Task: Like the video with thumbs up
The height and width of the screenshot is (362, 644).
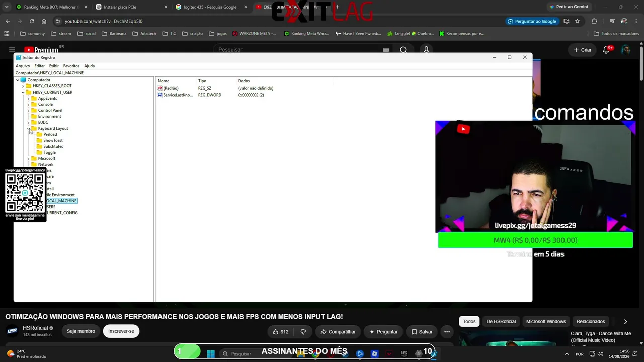Action: tap(281, 332)
